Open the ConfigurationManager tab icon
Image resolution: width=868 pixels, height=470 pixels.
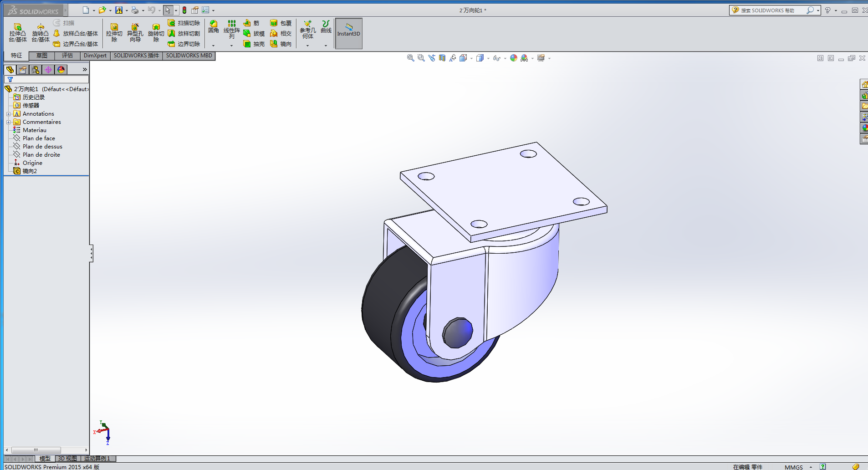tap(36, 69)
